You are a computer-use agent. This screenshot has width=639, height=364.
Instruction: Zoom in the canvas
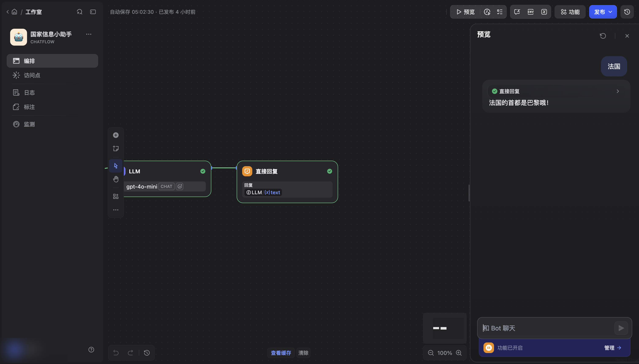pos(459,353)
